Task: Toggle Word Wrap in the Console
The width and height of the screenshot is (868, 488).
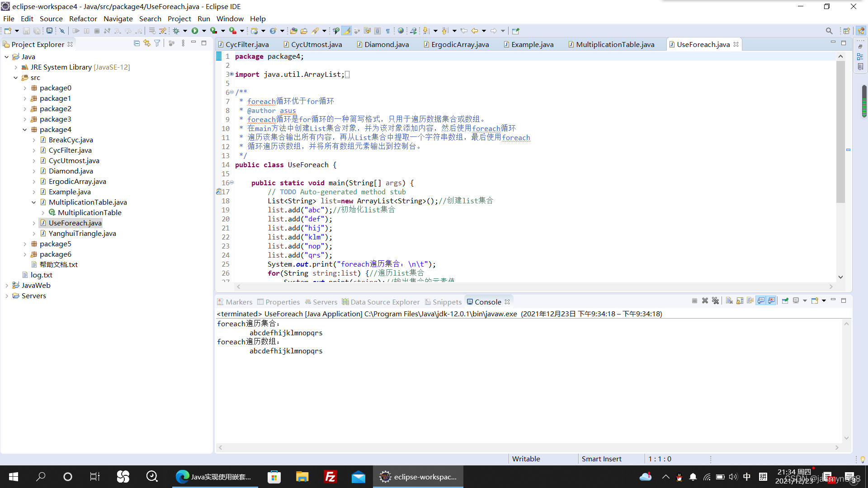Action: pyautogui.click(x=750, y=301)
